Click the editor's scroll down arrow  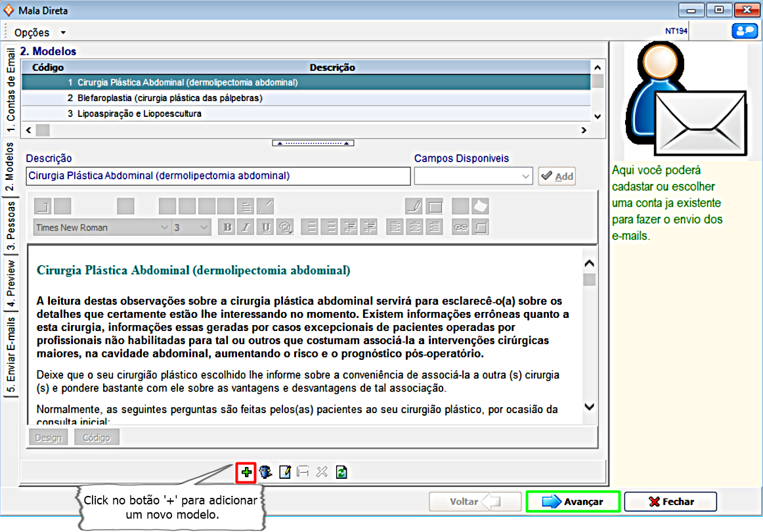pos(589,407)
